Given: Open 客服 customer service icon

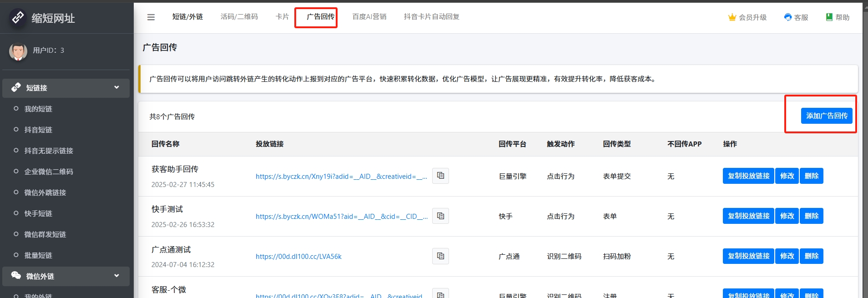Looking at the screenshot, I should [x=788, y=17].
